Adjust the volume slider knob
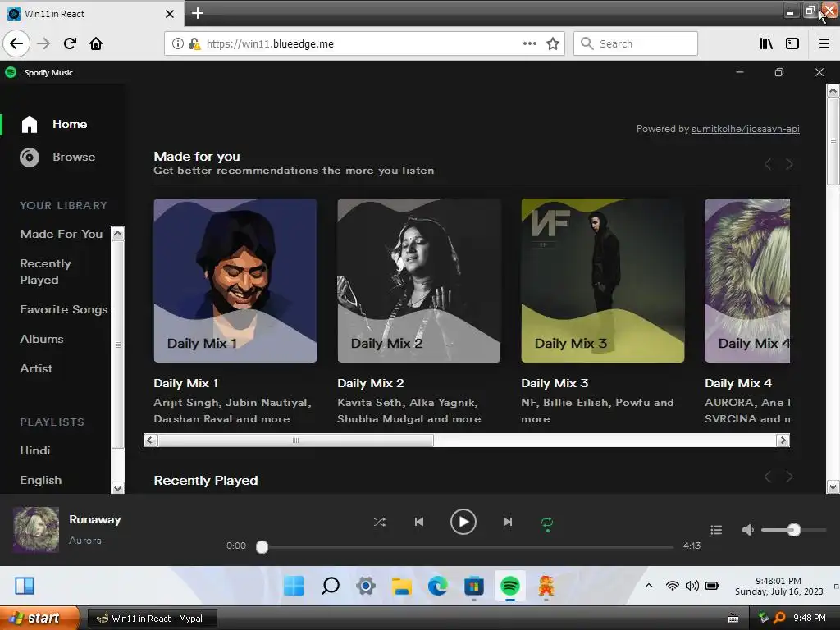840x630 pixels. coord(794,530)
